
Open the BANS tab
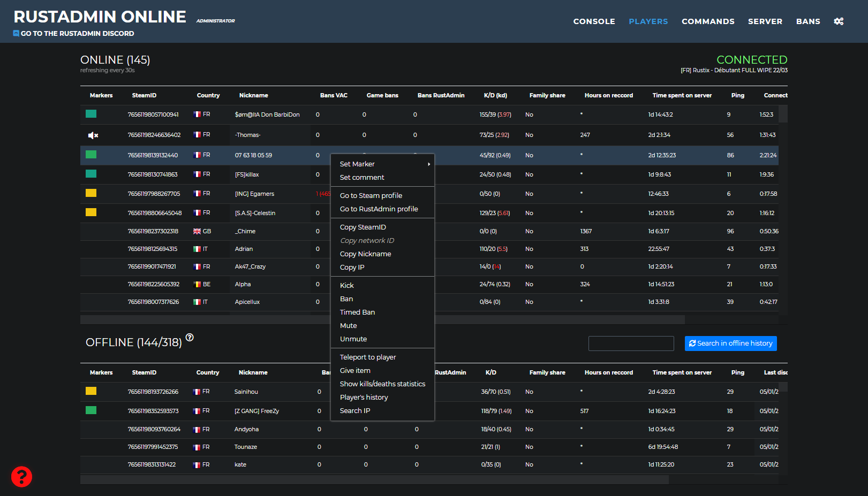tap(808, 21)
